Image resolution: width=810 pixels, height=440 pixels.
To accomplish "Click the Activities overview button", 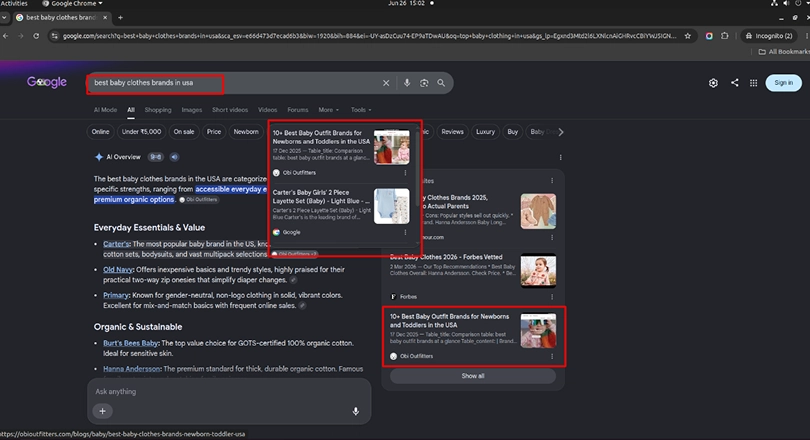I will [x=14, y=3].
